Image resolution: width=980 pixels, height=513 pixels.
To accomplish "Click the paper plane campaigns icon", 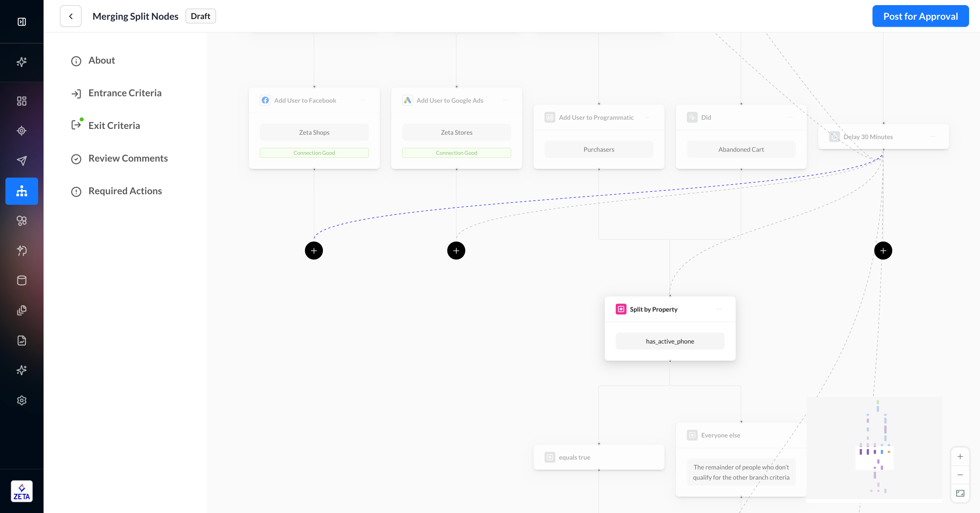I will pos(22,161).
